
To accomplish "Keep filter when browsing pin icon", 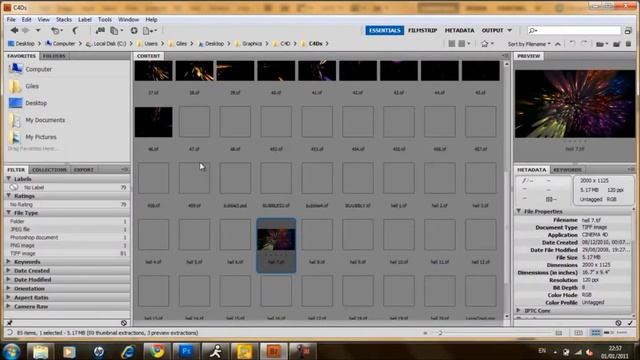I will coord(9,323).
